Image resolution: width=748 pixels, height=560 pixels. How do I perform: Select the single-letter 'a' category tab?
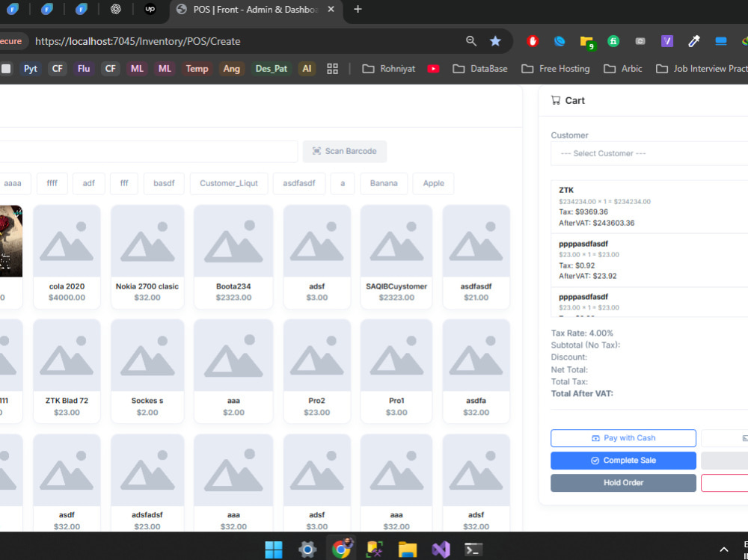343,183
